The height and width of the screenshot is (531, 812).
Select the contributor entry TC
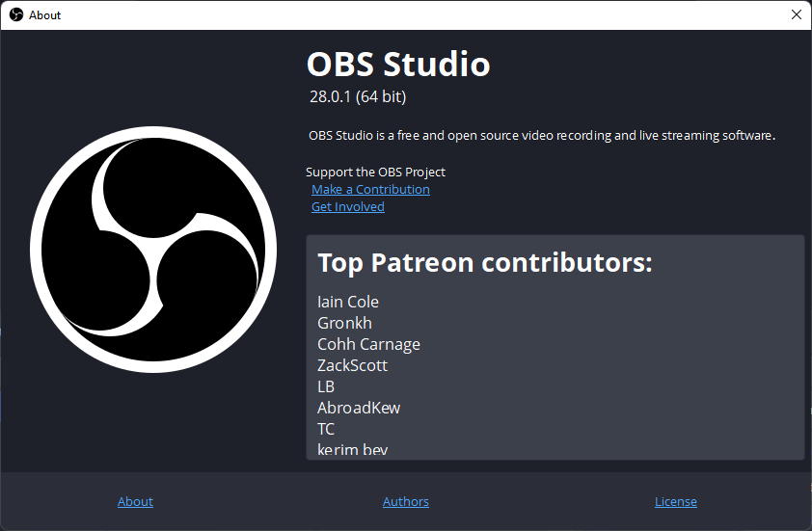coord(326,429)
